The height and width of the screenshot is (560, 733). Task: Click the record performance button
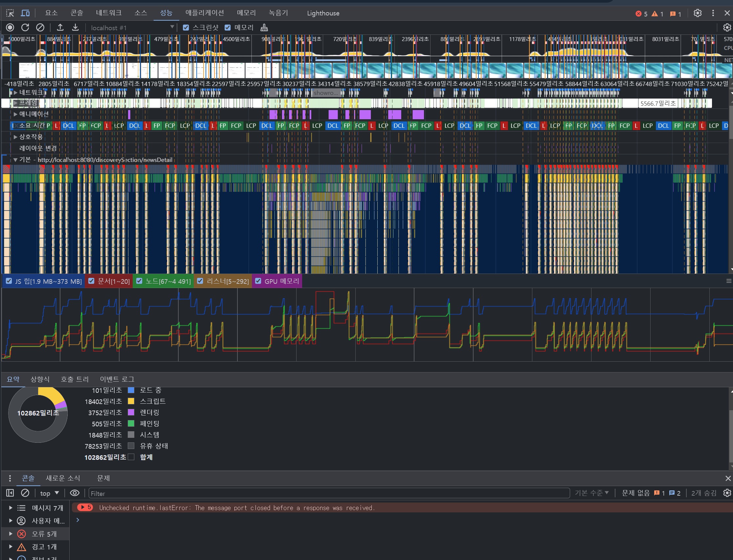coord(10,27)
